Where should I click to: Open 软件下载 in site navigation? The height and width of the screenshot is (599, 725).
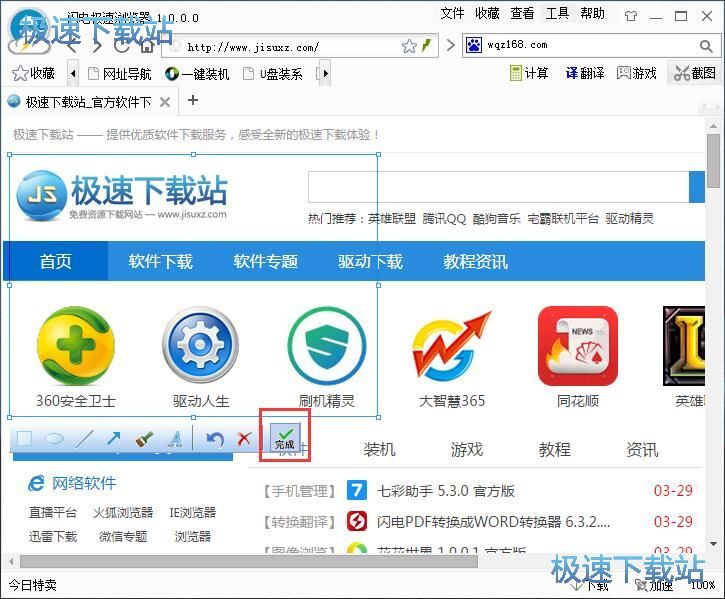tap(160, 261)
